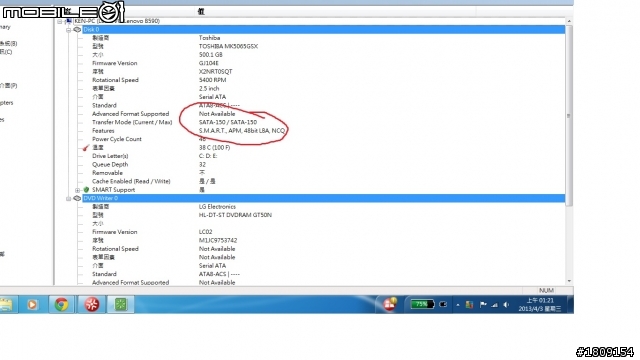The width and height of the screenshot is (640, 360).
Task: Open the Action Center flag icon
Action: coord(483,304)
